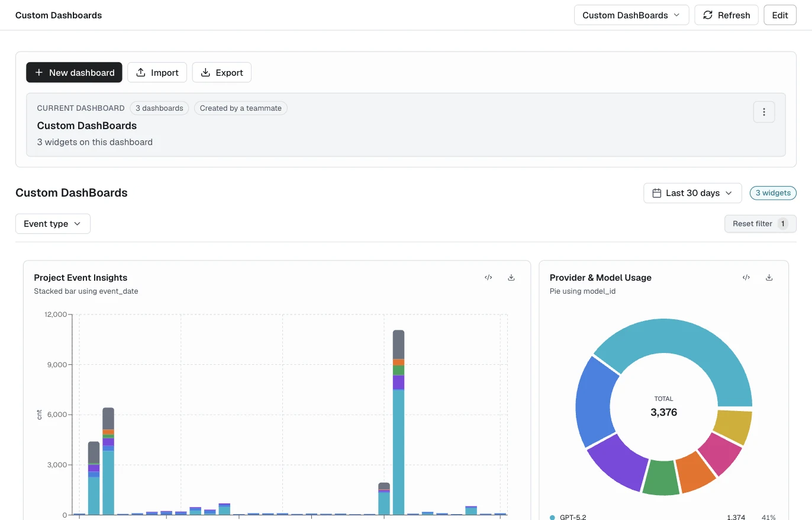812x520 pixels.
Task: Open the Custom DashBoards selector in header
Action: point(631,15)
